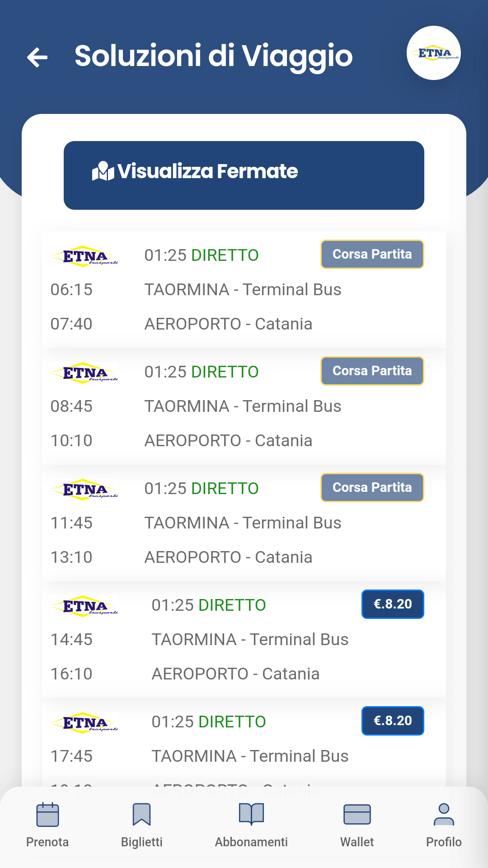This screenshot has height=868, width=488.
Task: Switch to the Abbonamenti tab label
Action: 251,842
